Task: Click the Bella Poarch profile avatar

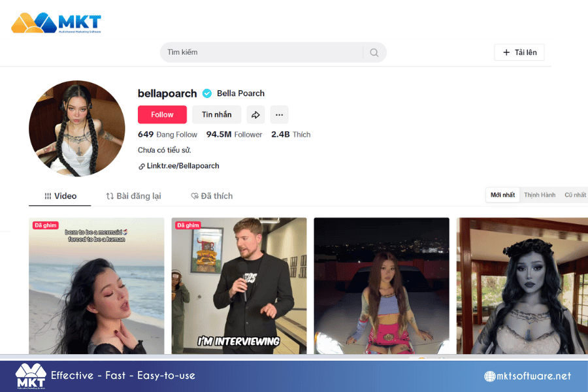Action: [x=77, y=128]
